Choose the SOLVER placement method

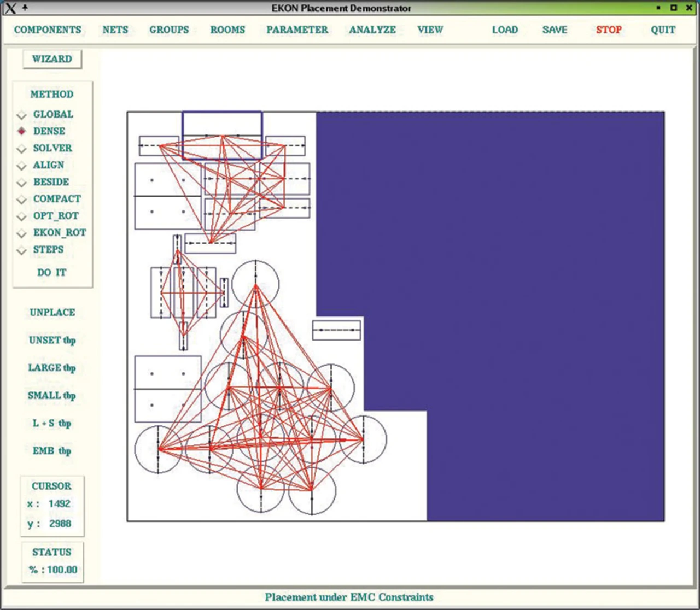pyautogui.click(x=22, y=149)
